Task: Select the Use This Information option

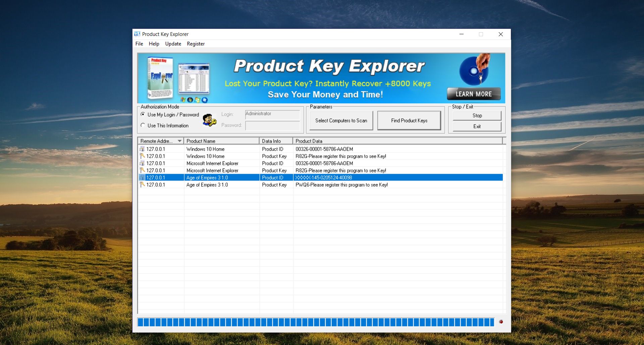Action: pyautogui.click(x=143, y=125)
